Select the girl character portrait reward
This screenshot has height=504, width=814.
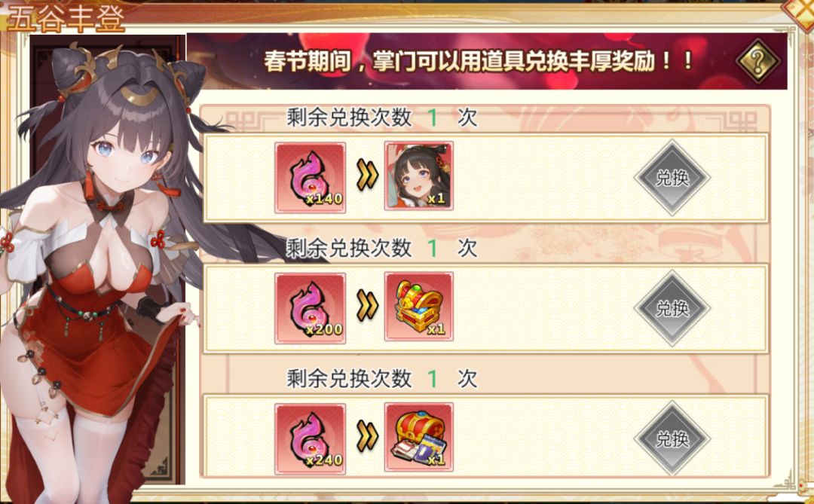click(418, 176)
